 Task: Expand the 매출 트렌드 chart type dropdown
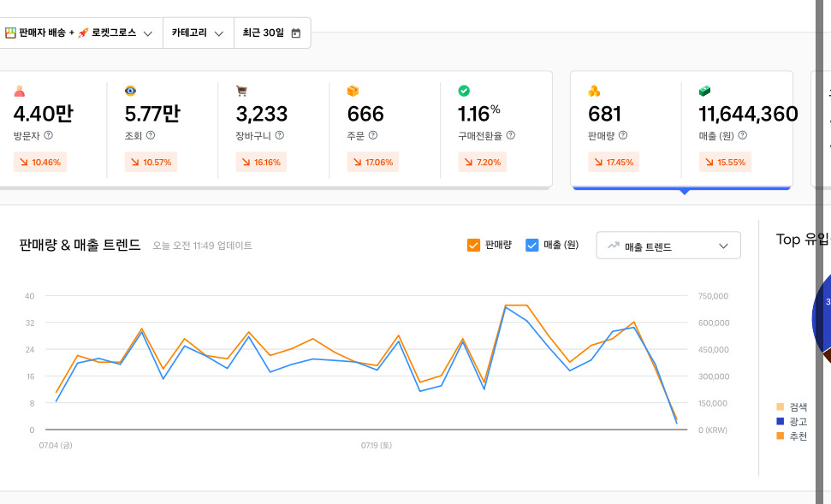(x=668, y=246)
